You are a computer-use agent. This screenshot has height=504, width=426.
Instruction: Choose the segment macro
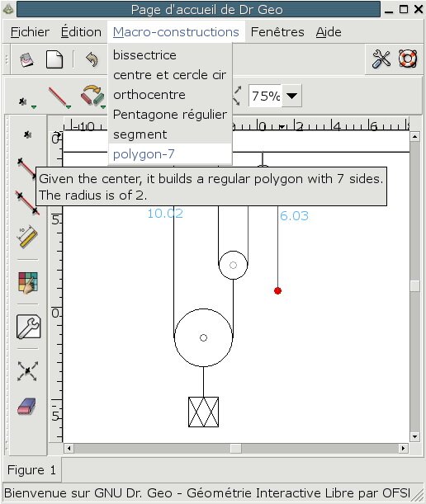(170, 134)
